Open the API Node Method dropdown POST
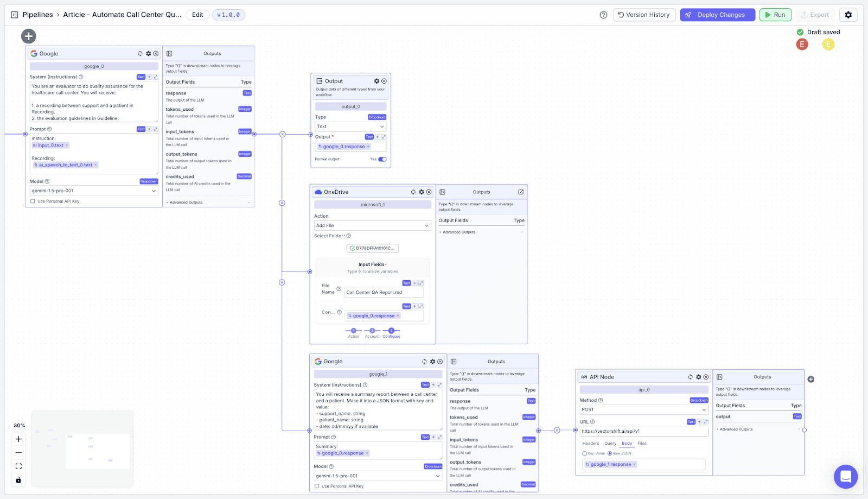Image resolution: width=868 pixels, height=499 pixels. [644, 410]
